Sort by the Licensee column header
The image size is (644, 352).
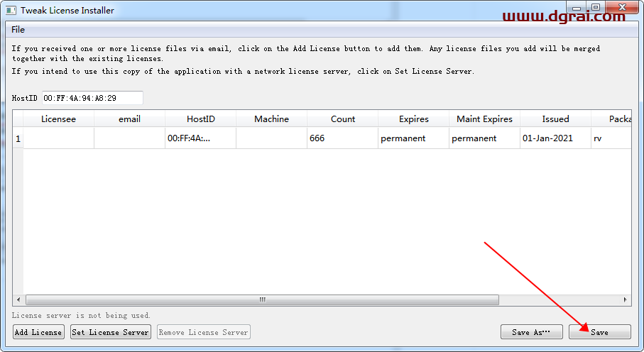coord(58,119)
